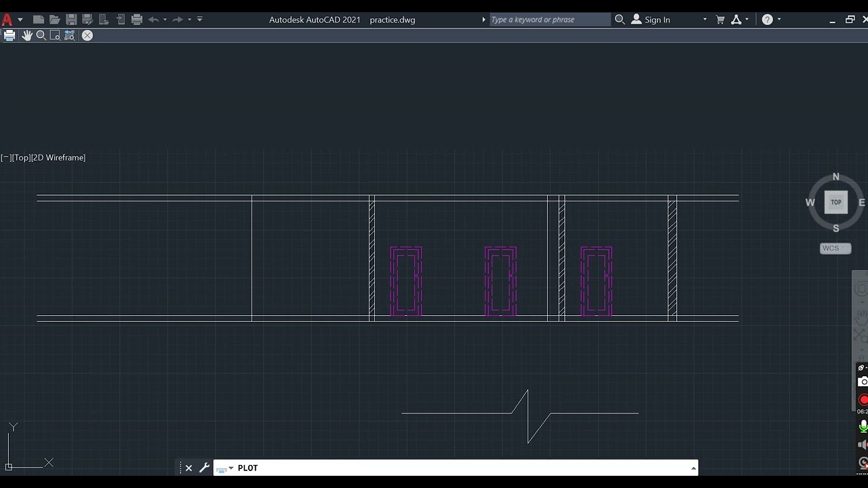The width and height of the screenshot is (868, 488).
Task: Click the Zoom Original tool
Action: [x=69, y=35]
